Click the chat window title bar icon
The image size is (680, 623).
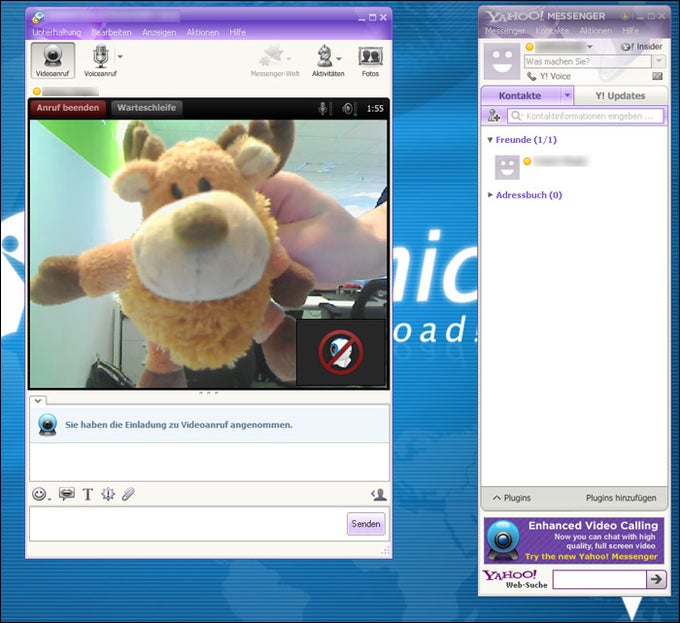coord(38,17)
